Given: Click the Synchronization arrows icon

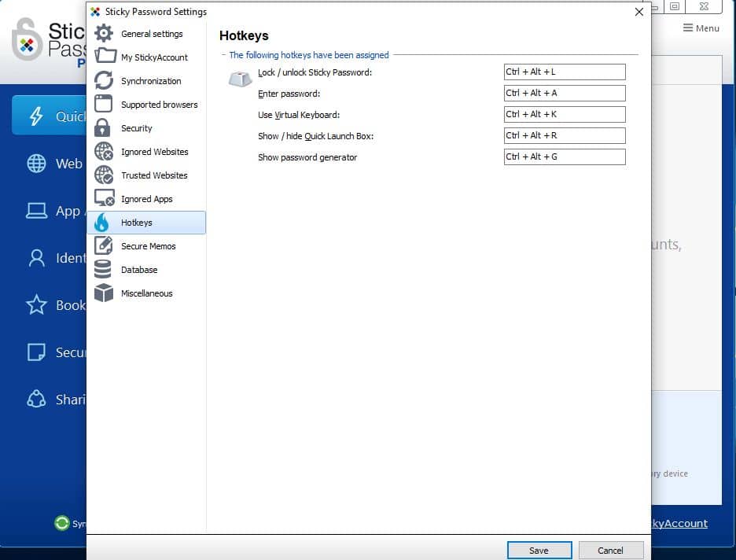Looking at the screenshot, I should point(104,80).
